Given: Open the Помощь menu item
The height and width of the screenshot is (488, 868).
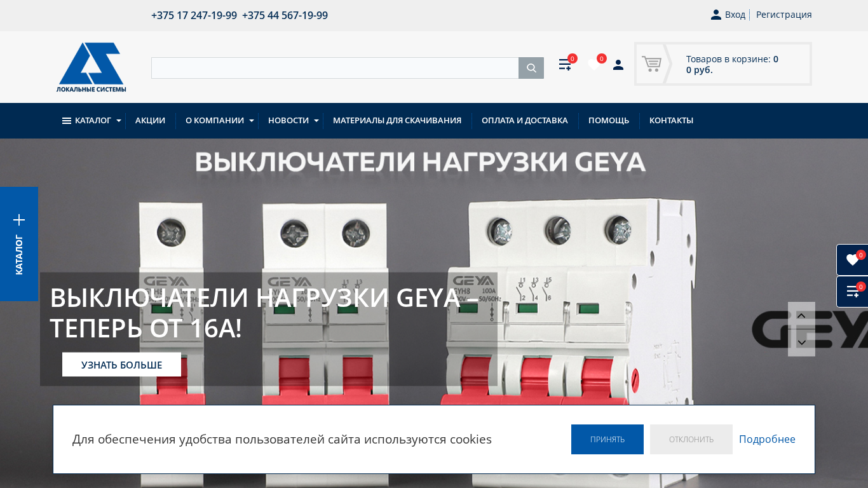Looking at the screenshot, I should click(609, 121).
